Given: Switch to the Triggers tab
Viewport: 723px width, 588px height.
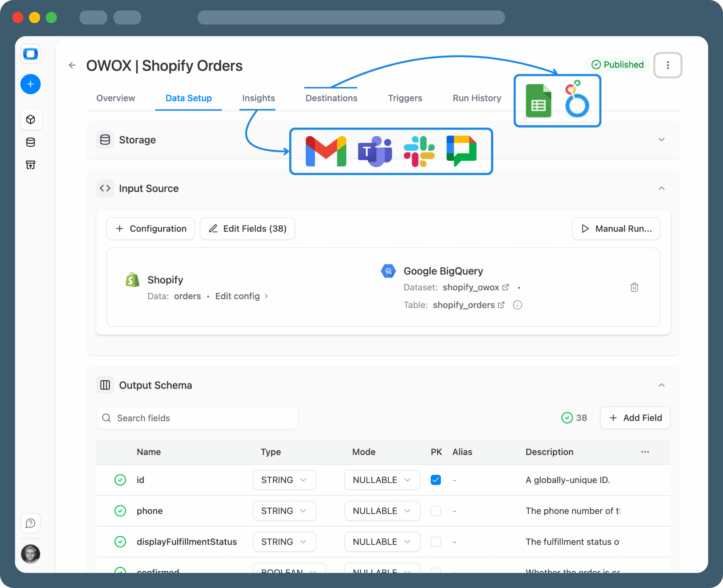Looking at the screenshot, I should click(405, 98).
